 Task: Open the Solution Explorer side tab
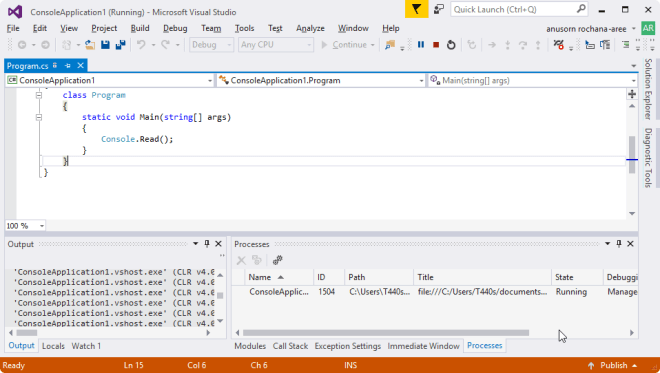(648, 89)
